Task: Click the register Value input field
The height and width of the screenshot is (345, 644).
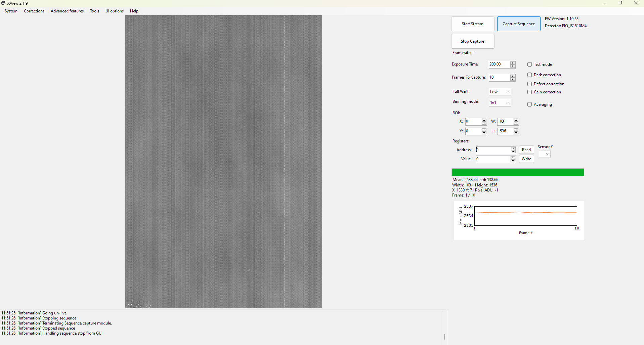Action: tap(493, 159)
